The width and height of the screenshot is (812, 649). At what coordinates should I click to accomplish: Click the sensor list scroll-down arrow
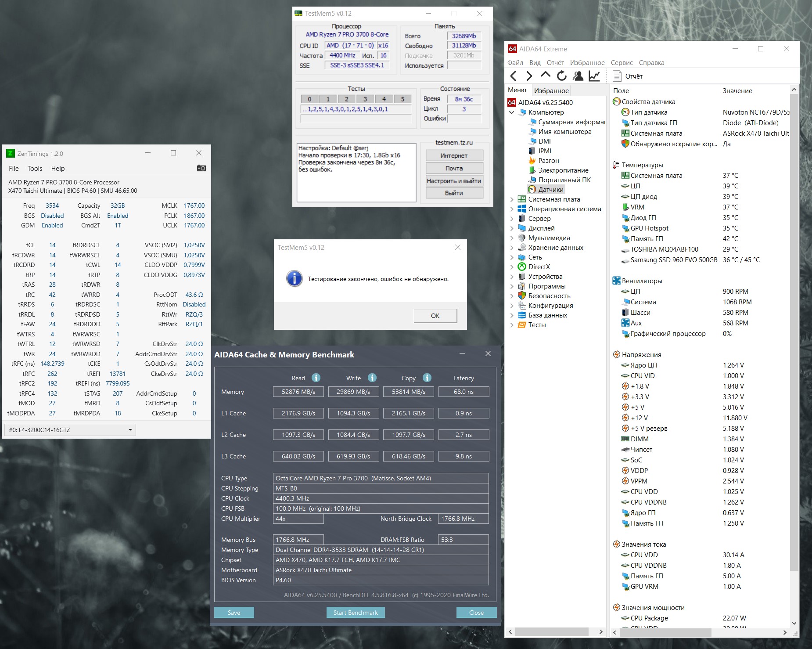(794, 623)
